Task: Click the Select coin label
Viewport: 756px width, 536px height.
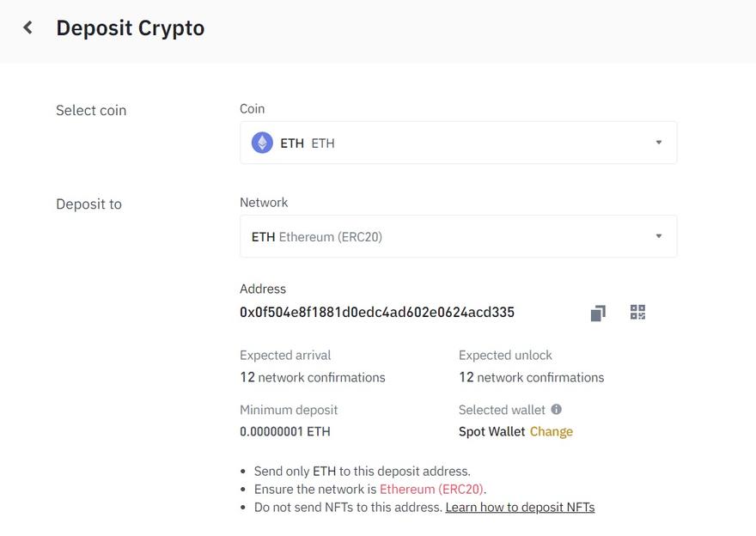Action: (90, 110)
